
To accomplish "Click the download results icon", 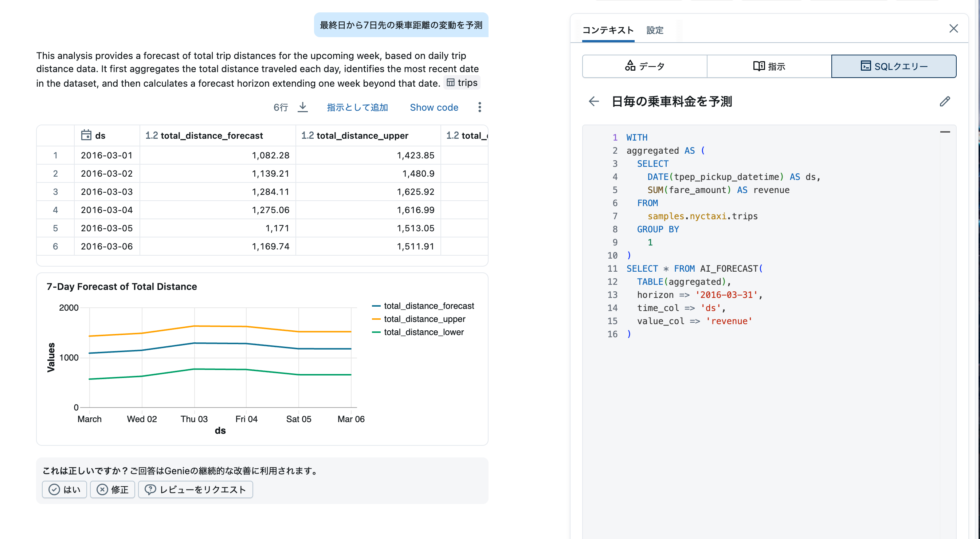I will 302,107.
